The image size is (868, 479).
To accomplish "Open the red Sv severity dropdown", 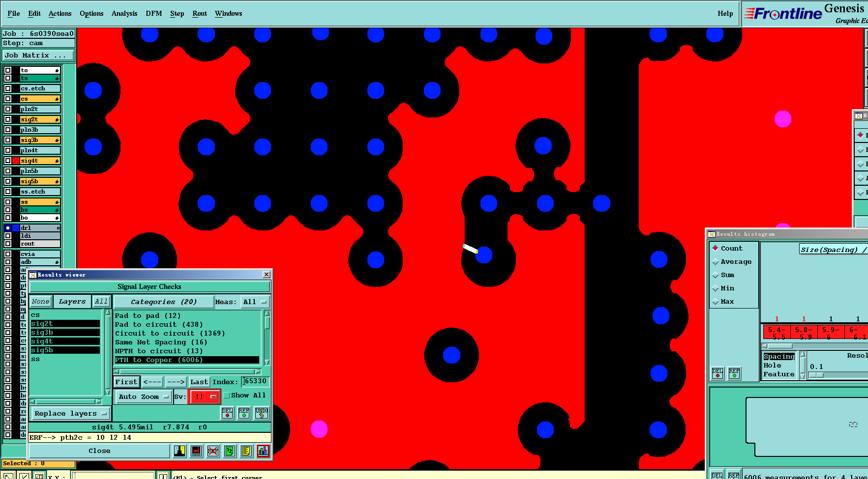I will pyautogui.click(x=205, y=396).
